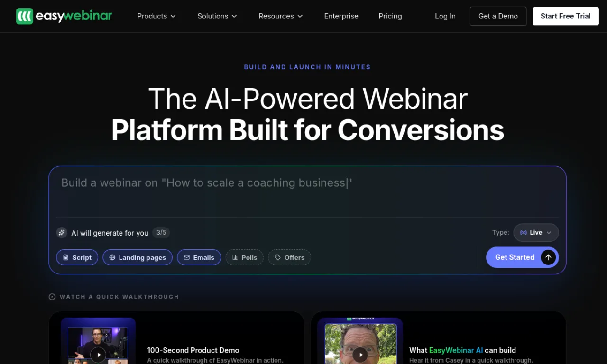Click the Build and Launch in Minutes tagline
Image resolution: width=607 pixels, height=364 pixels.
[307, 67]
